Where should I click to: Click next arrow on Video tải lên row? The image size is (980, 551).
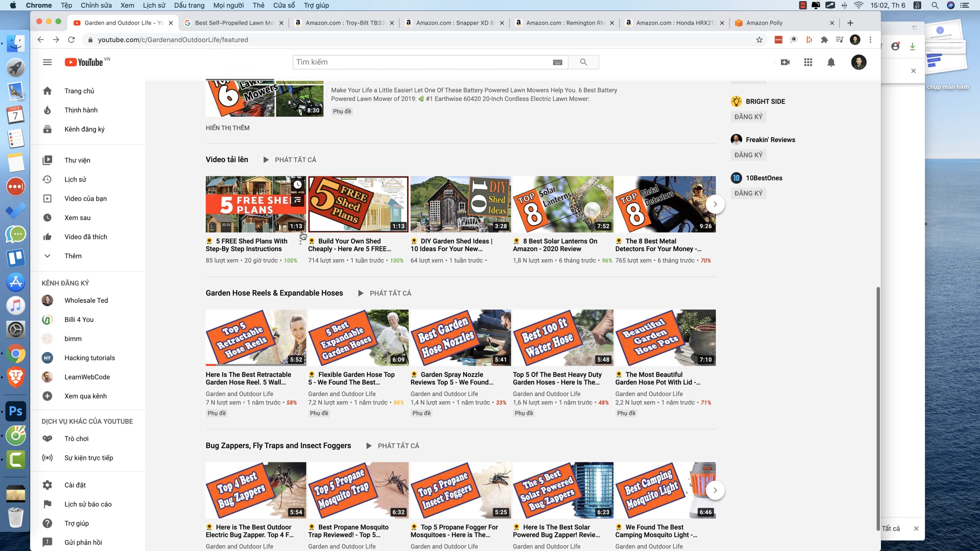tap(715, 204)
